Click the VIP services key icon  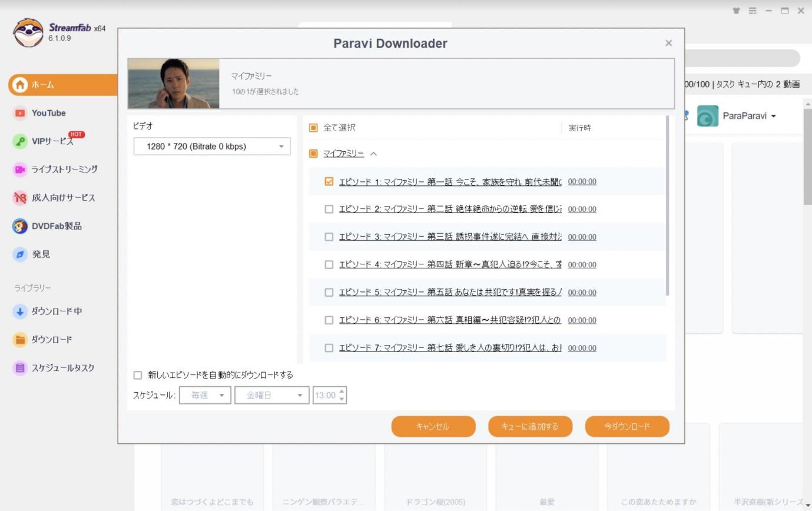[20, 141]
